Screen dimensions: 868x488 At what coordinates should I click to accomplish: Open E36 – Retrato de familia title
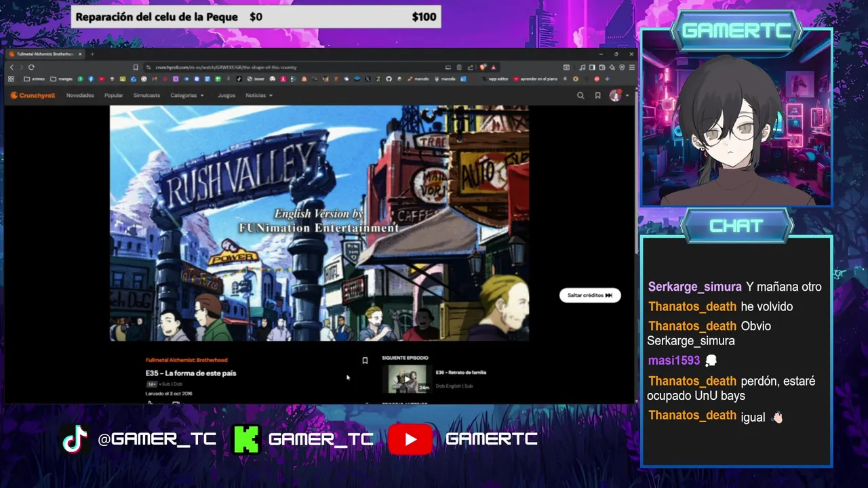(x=461, y=372)
